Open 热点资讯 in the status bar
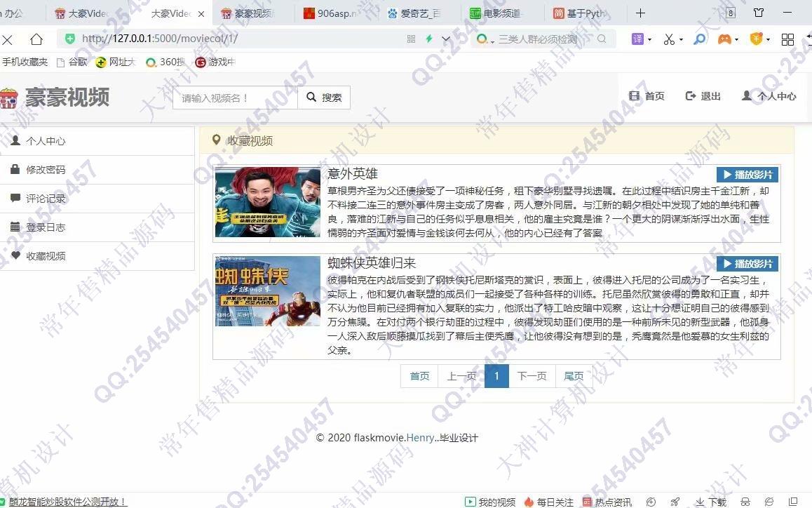 [x=607, y=502]
